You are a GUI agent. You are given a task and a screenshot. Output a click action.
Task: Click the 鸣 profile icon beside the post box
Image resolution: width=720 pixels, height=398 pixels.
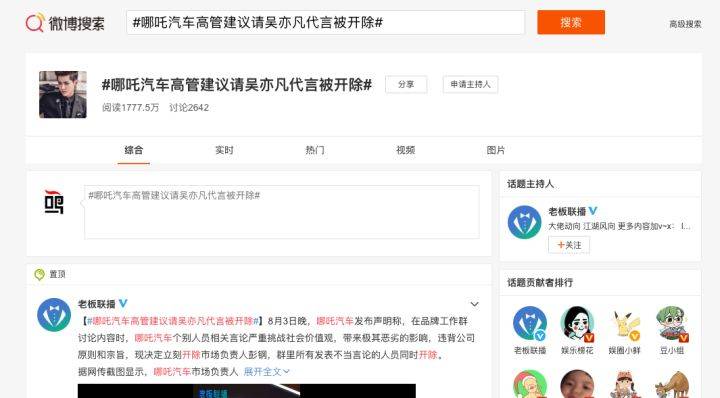click(x=54, y=202)
